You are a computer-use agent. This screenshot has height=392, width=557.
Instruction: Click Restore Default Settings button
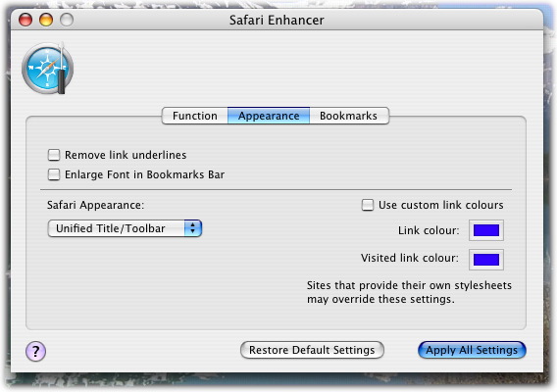tap(312, 350)
